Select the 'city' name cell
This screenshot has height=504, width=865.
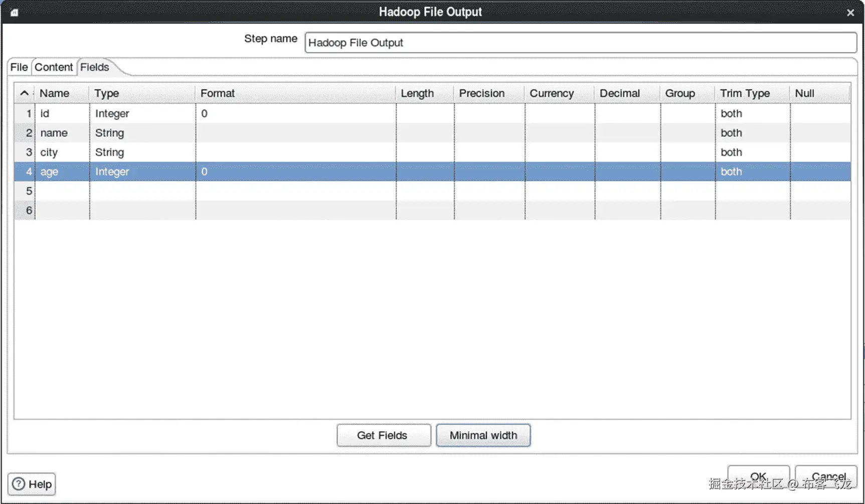pyautogui.click(x=62, y=152)
